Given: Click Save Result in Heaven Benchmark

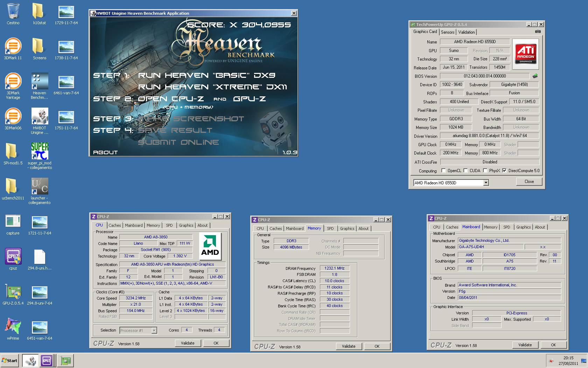Looking at the screenshot, I should pos(175,130).
